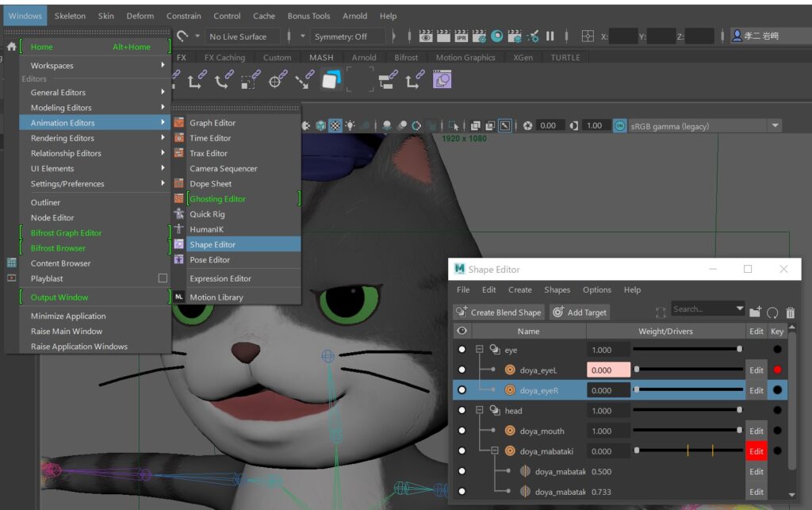Click the gamma half-circle icon beside 1.00
812x510 pixels.
574,125
